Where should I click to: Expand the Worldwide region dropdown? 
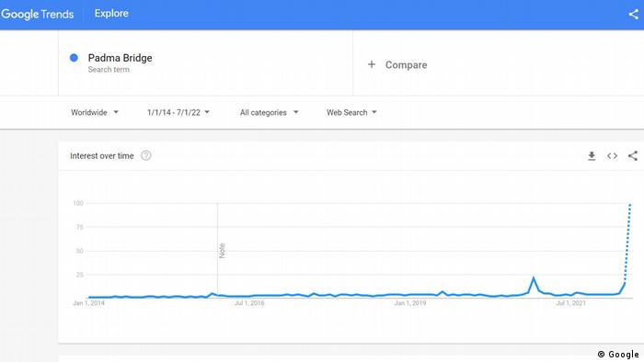95,112
